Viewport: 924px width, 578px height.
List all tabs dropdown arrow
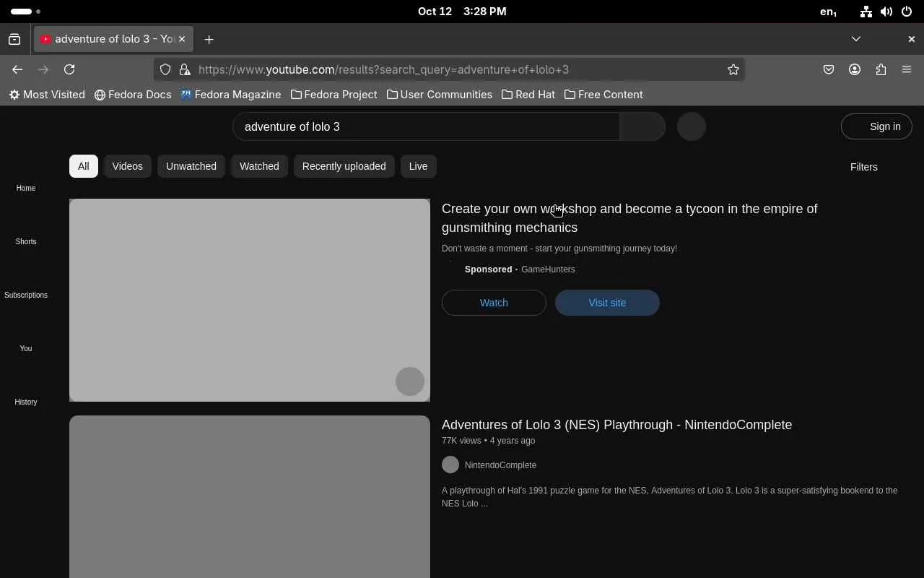pyautogui.click(x=856, y=39)
